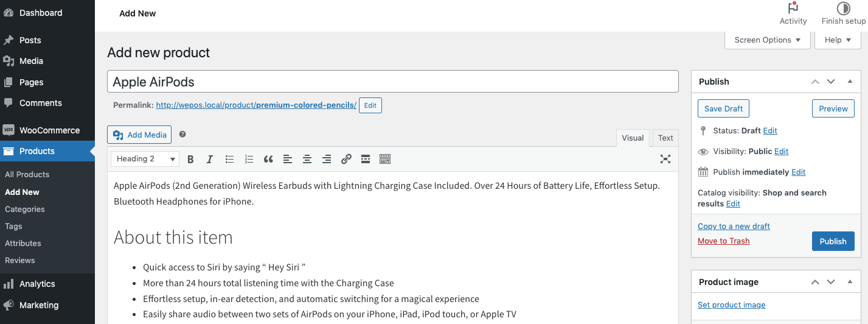868x324 pixels.
Task: Open Heading 2 format dropdown
Action: click(145, 159)
